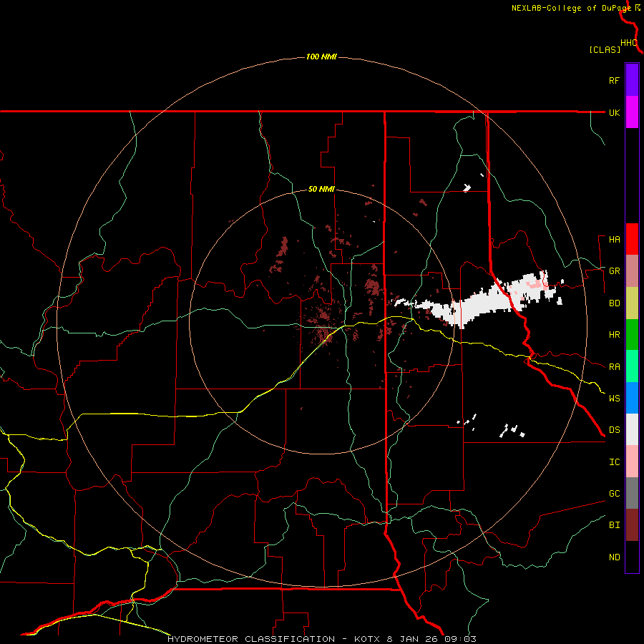This screenshot has width=644, height=644.
Task: Click the HYDROMETEOR CLASSIFICATION KOTX timestamp caption
Action: click(322, 639)
